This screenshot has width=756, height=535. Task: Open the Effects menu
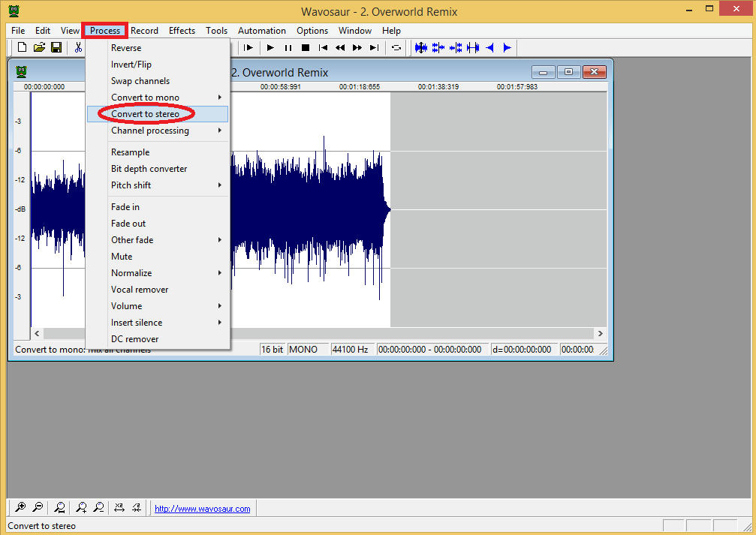182,31
